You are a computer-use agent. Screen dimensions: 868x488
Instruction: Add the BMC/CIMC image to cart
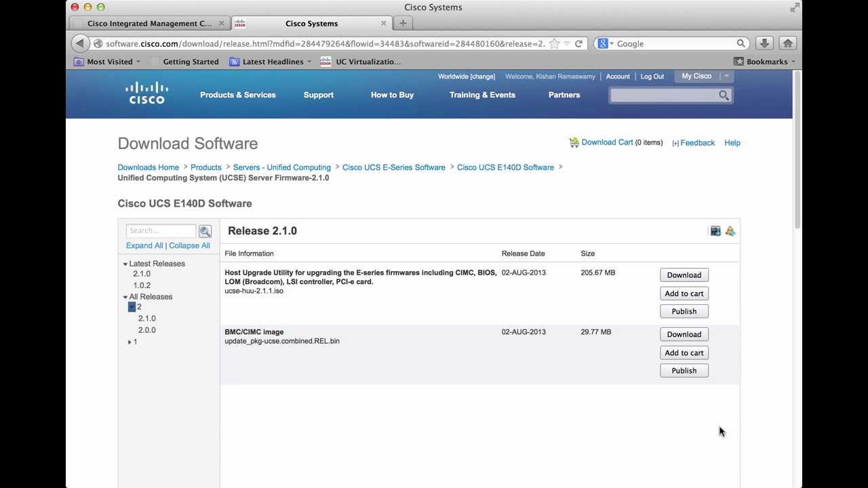click(x=684, y=352)
